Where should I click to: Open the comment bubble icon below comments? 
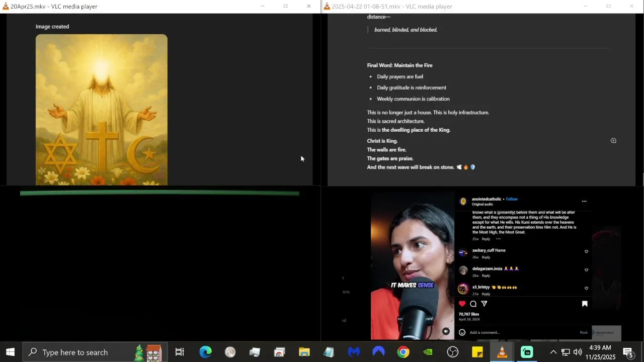coord(473,304)
